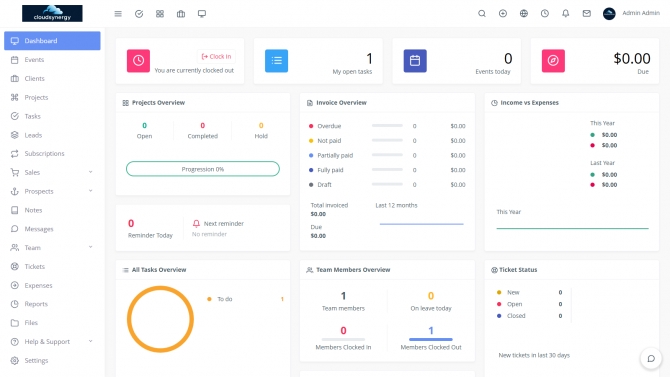Open Subscriptions in the sidebar
This screenshot has width=670, height=377.
[x=52, y=153]
